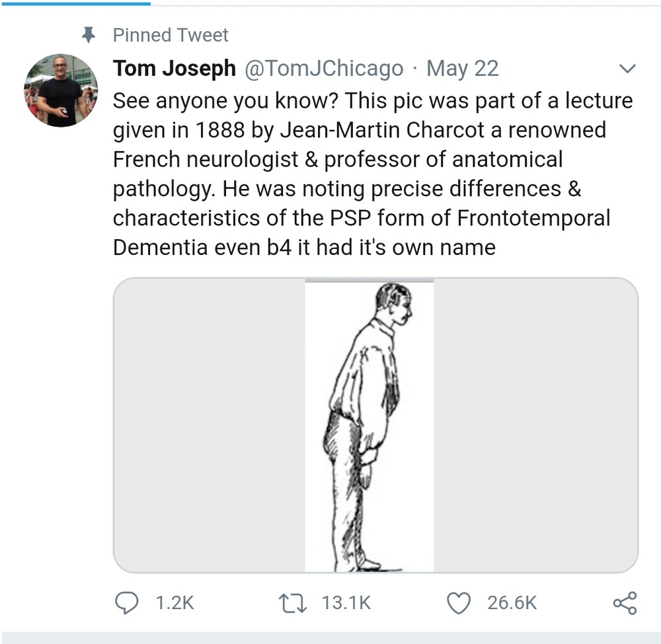Like the tweet with heart icon
The image size is (661, 644).
459,602
